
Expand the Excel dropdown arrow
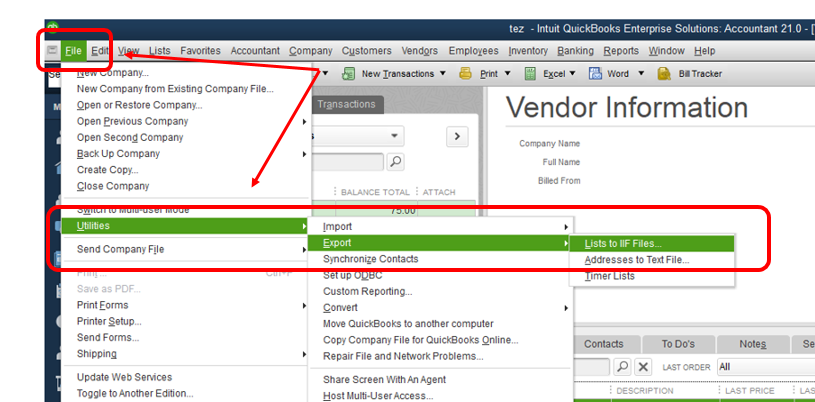[572, 74]
